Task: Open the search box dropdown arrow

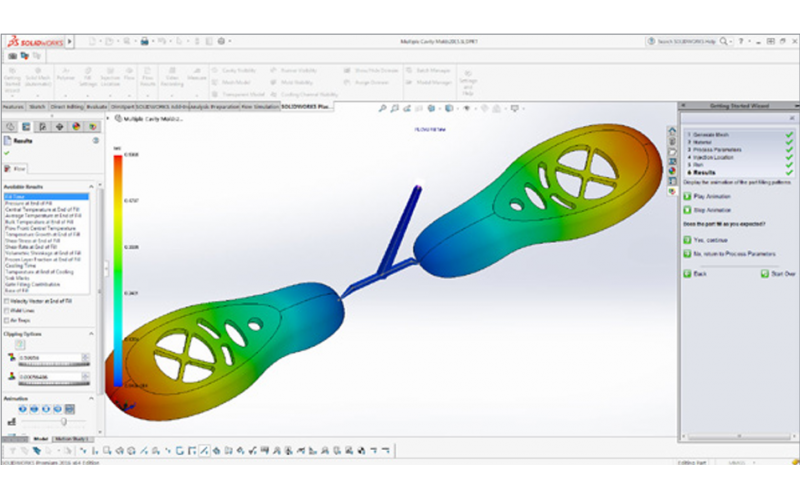Action: (x=731, y=41)
